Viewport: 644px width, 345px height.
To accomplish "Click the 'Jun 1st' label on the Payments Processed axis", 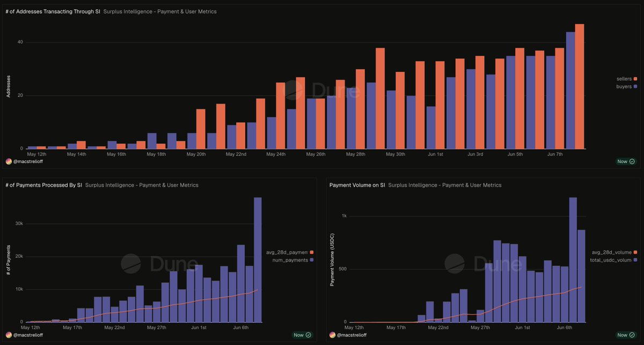I will coord(199,327).
